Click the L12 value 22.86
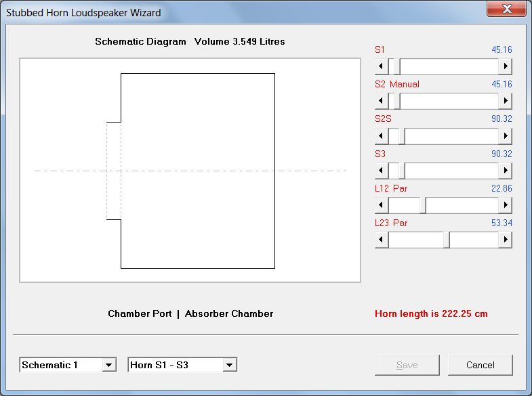The height and width of the screenshot is (396, 532). (502, 188)
